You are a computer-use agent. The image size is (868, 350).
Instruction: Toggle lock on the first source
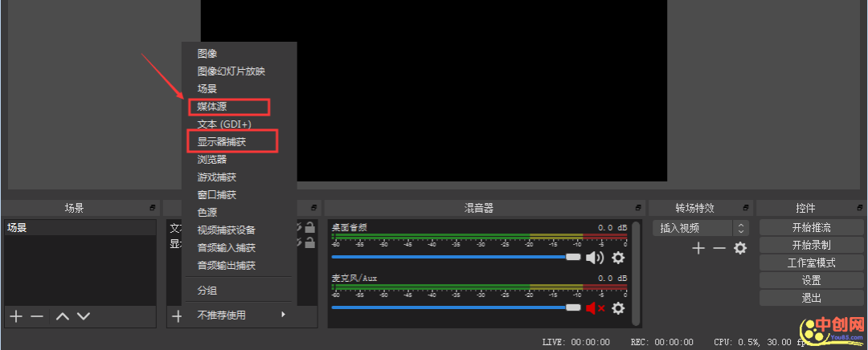coord(309,228)
